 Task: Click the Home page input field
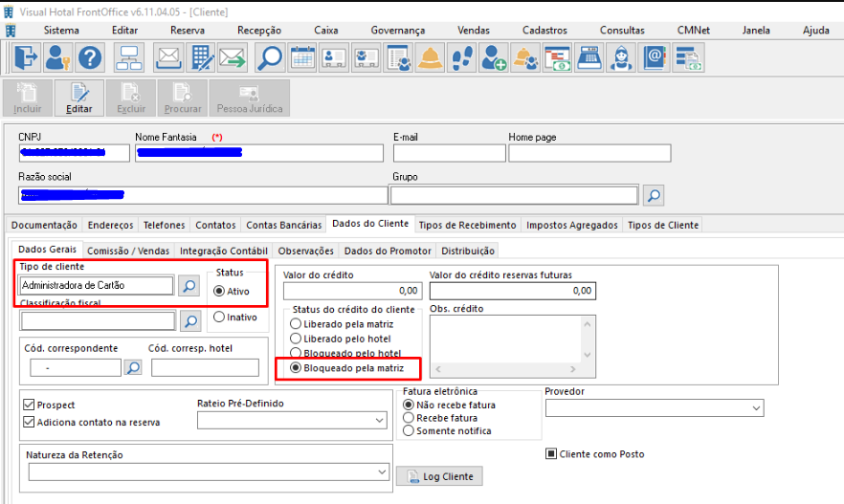pyautogui.click(x=589, y=153)
